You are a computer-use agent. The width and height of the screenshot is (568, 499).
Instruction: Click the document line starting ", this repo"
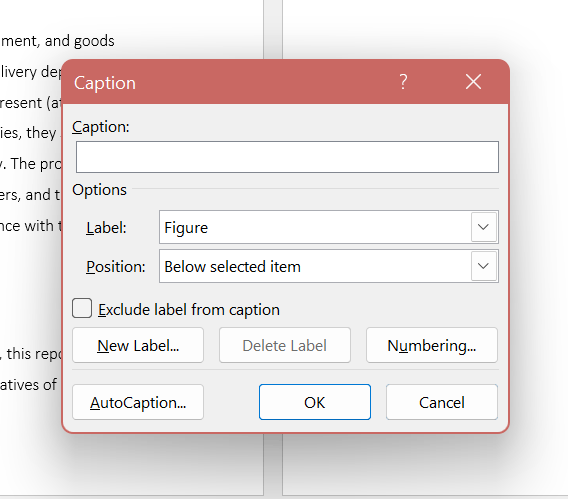(31, 354)
